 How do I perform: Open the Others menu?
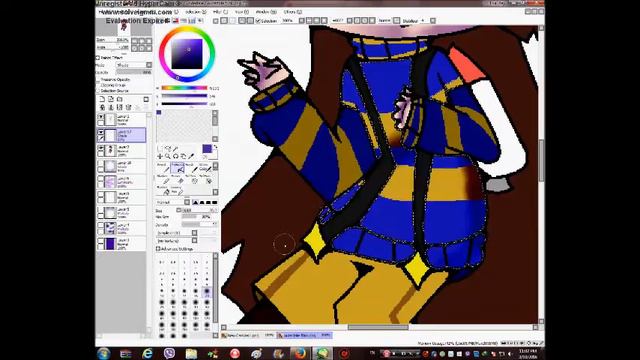point(293,12)
